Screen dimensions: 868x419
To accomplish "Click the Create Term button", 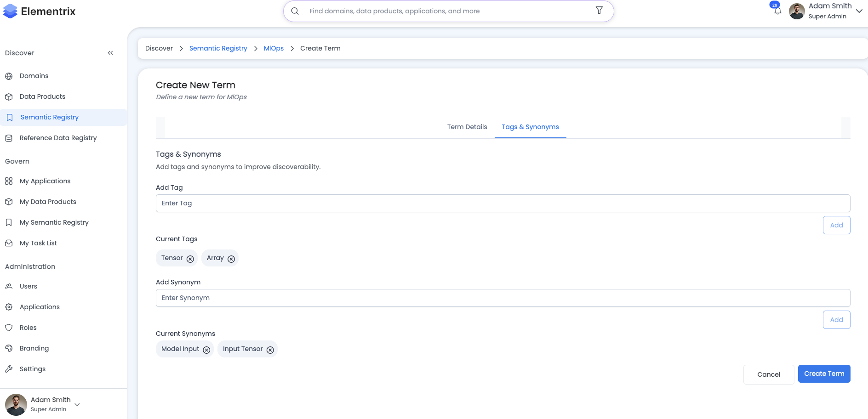I will point(824,374).
